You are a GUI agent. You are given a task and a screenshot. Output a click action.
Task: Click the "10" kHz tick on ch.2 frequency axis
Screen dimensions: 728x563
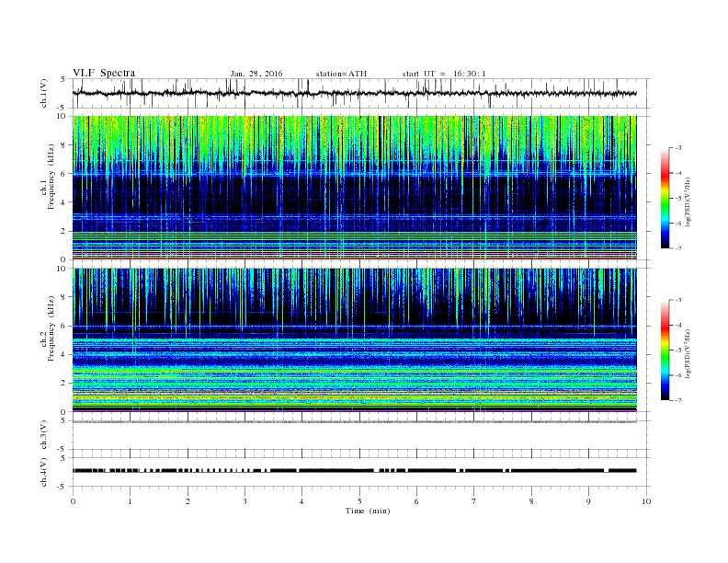[63, 268]
